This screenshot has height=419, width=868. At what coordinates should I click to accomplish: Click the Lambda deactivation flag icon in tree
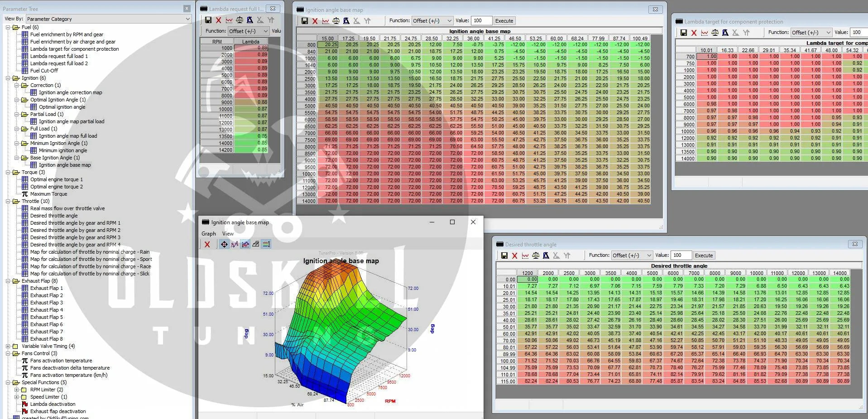[x=25, y=404]
